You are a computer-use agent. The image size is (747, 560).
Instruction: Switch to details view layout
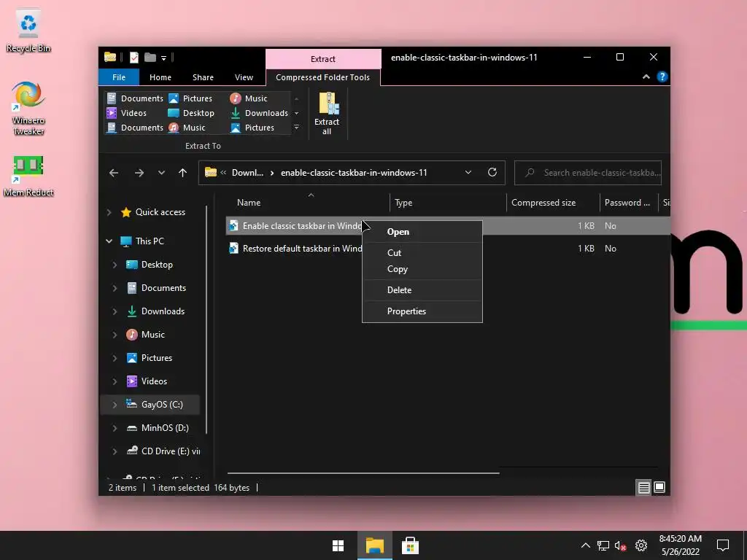[x=643, y=487]
